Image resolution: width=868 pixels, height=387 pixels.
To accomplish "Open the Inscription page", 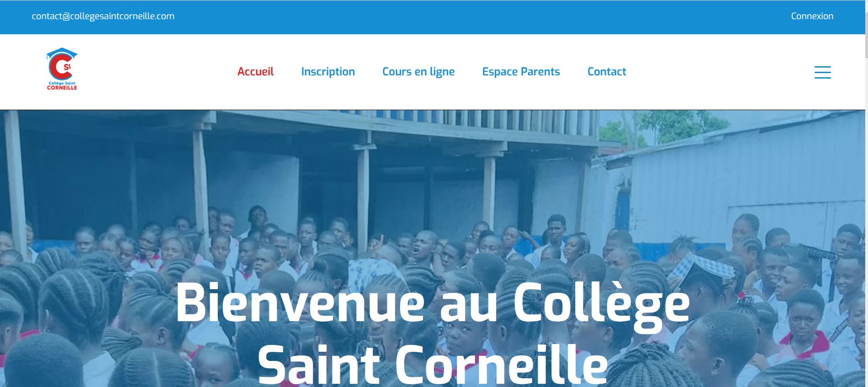I will 328,72.
